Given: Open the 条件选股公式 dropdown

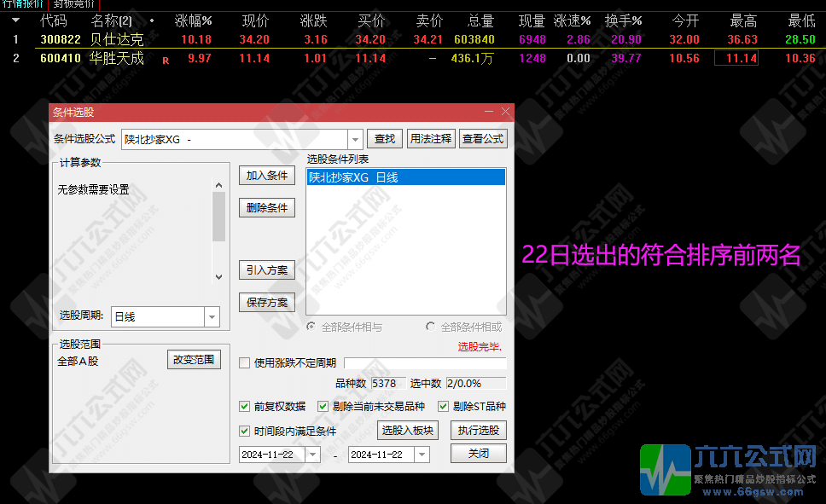Looking at the screenshot, I should tap(355, 138).
